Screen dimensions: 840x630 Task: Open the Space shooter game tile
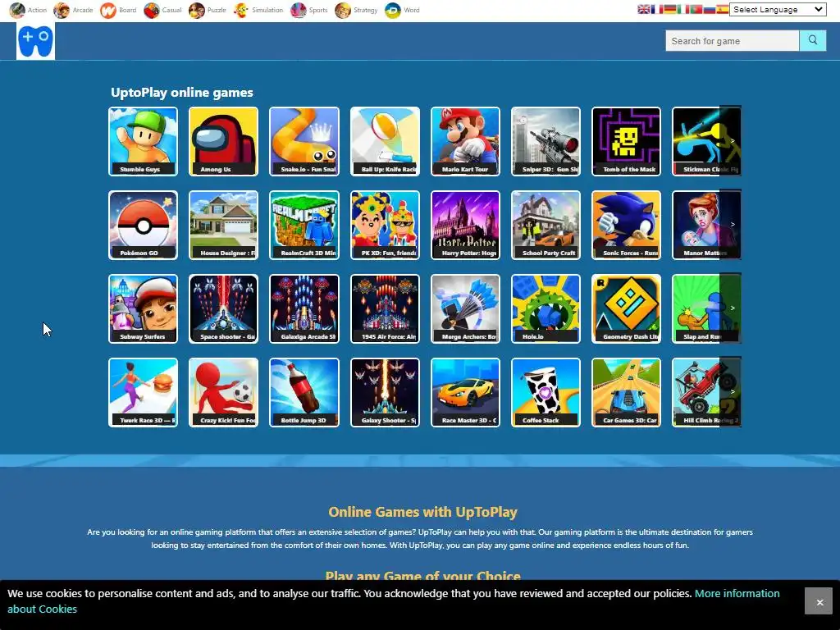[x=223, y=308]
